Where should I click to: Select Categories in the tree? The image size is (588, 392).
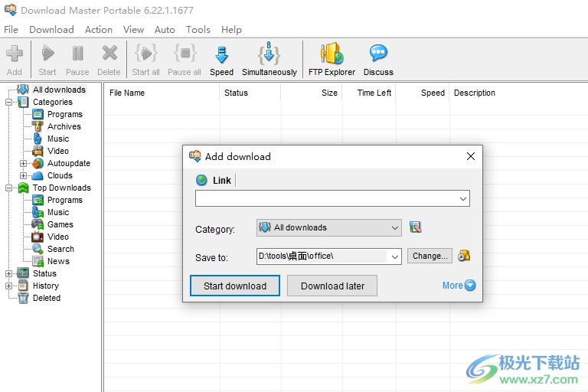53,102
